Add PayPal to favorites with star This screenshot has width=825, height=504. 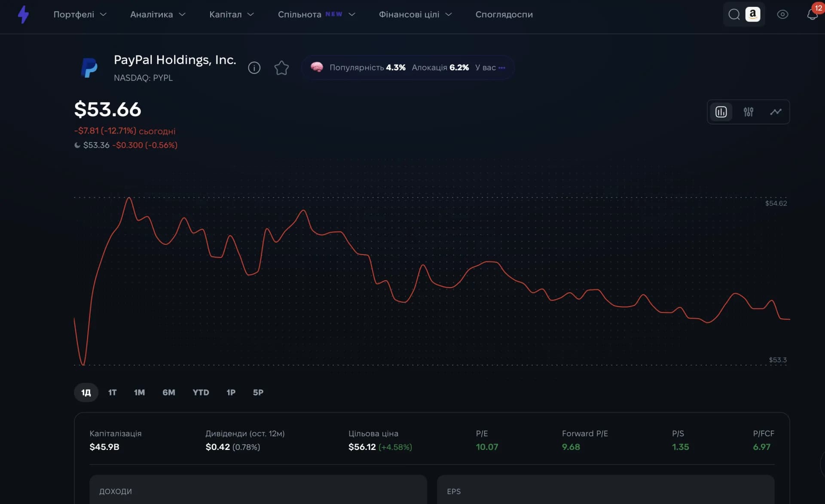281,68
